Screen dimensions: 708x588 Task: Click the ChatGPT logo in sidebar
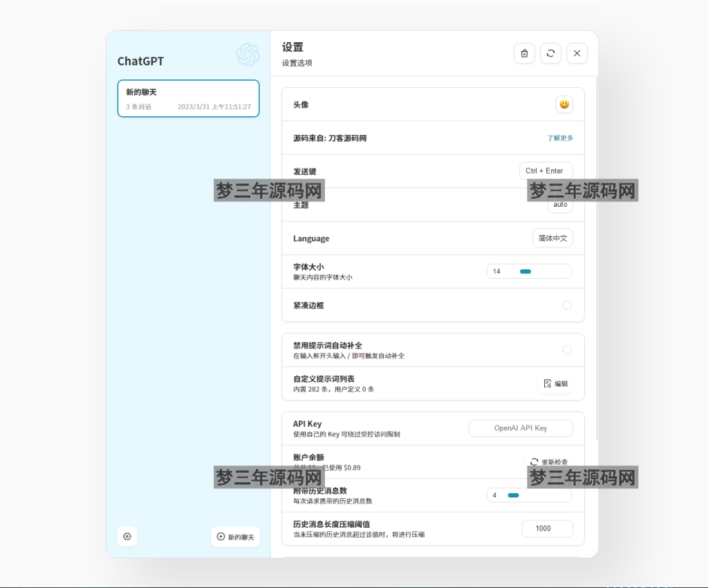(248, 55)
